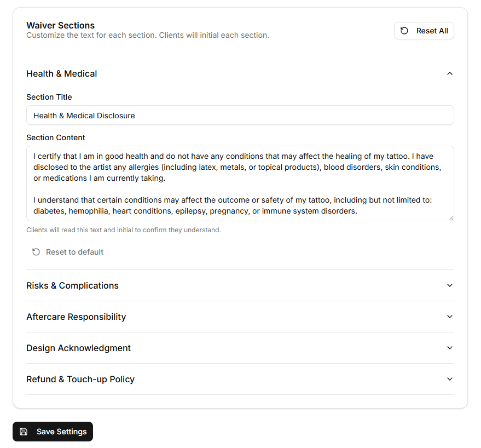Click the downward chevron icon on Risks & Complications

pos(449,285)
